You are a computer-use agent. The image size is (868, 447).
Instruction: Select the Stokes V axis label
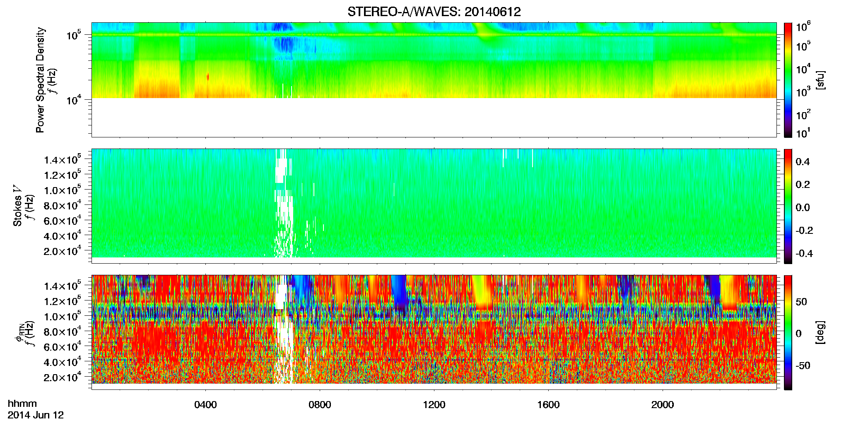point(17,206)
